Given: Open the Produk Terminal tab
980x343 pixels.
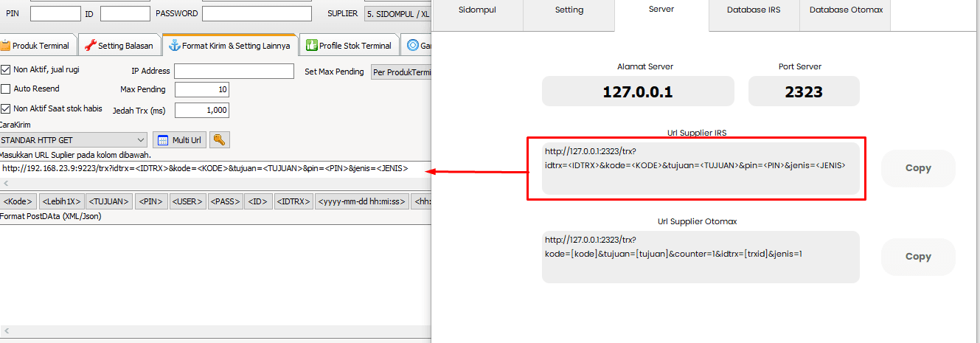Looking at the screenshot, I should click(37, 46).
